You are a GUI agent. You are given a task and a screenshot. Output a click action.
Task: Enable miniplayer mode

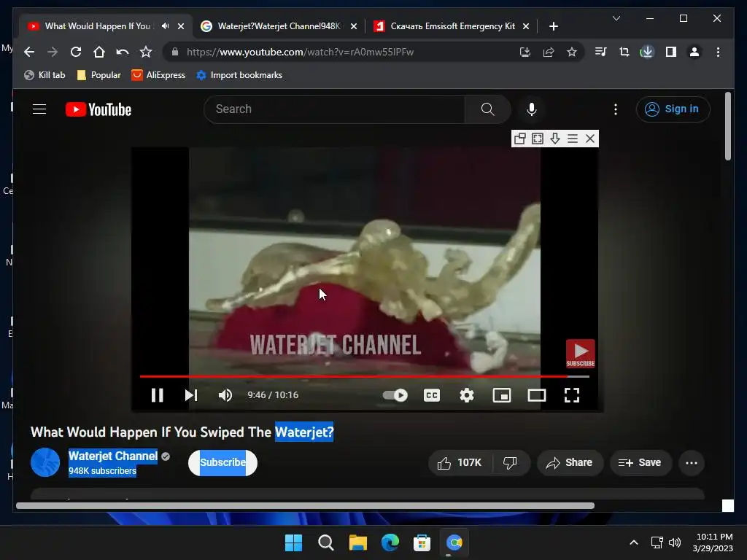pyautogui.click(x=502, y=395)
